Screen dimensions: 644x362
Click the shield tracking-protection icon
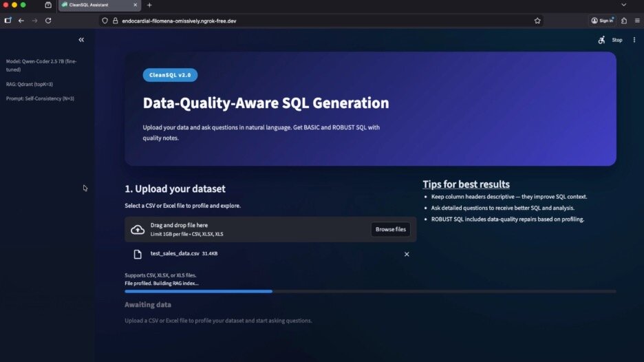pos(105,21)
